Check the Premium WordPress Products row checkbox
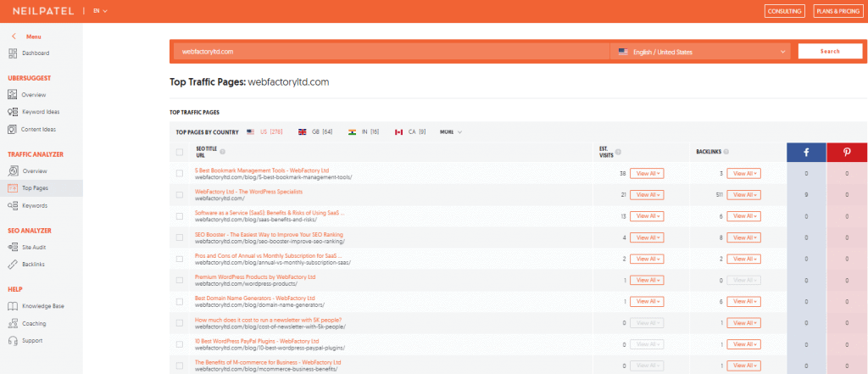Image resolution: width=868 pixels, height=374 pixels. pos(180,281)
